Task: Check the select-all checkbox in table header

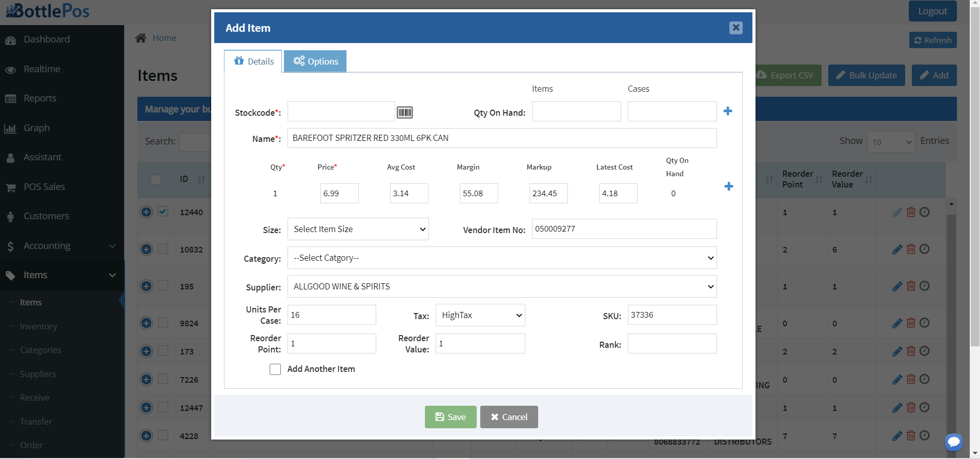Action: pyautogui.click(x=156, y=180)
